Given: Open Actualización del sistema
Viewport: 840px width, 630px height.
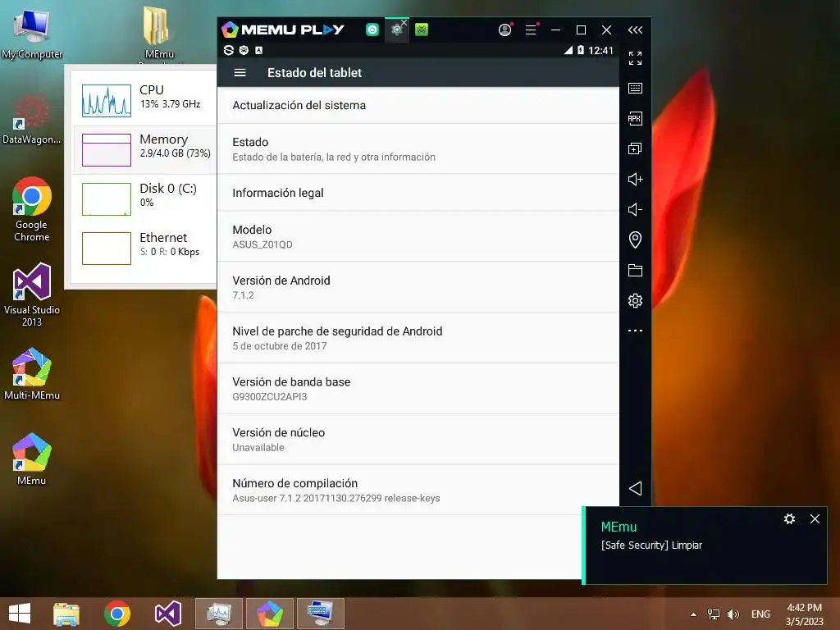Looking at the screenshot, I should click(x=418, y=105).
